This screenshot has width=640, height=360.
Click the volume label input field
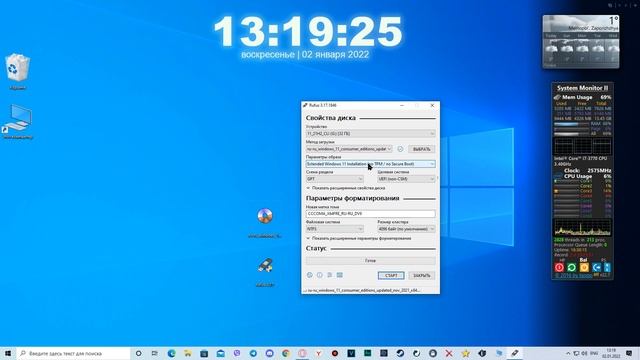371,213
